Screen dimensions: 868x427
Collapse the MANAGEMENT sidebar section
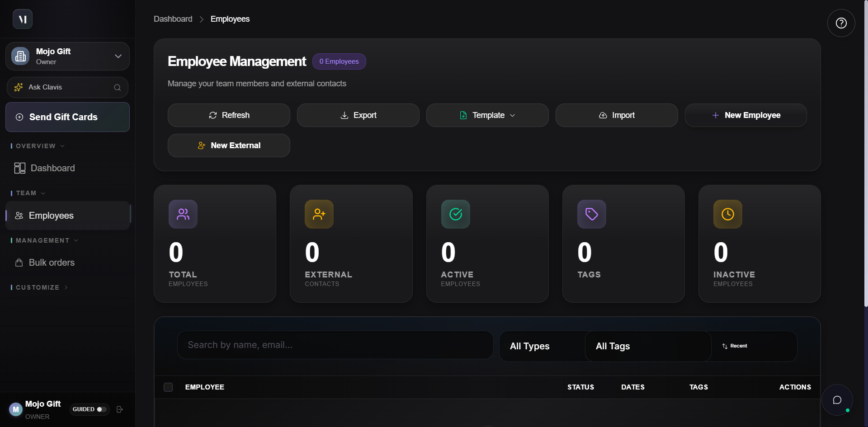click(45, 240)
